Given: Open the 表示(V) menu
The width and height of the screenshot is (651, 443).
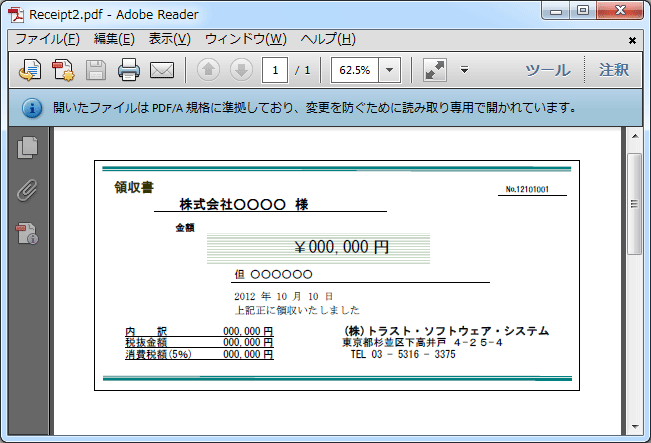Looking at the screenshot, I should coord(169,39).
